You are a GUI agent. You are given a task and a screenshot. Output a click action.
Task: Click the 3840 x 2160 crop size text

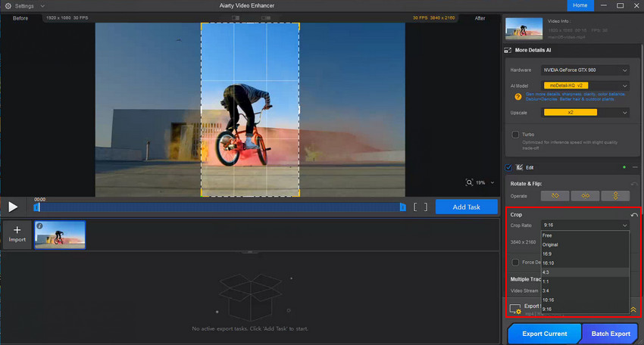[523, 242]
